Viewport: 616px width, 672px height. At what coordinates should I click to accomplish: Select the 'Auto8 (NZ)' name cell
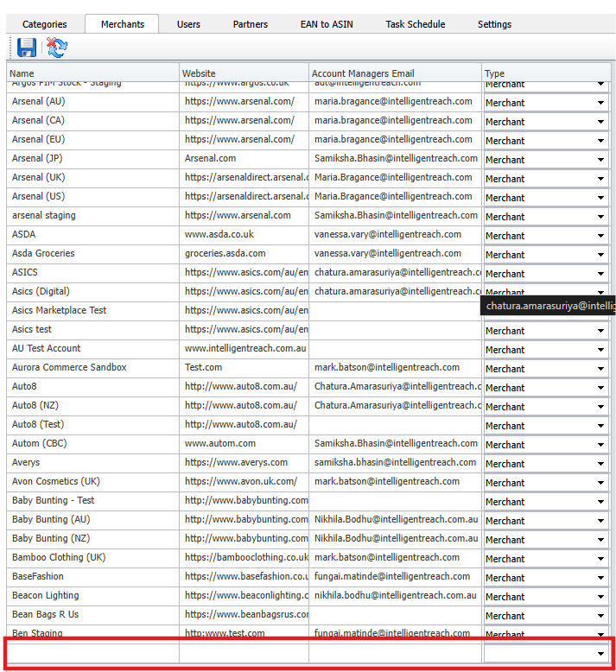92,405
